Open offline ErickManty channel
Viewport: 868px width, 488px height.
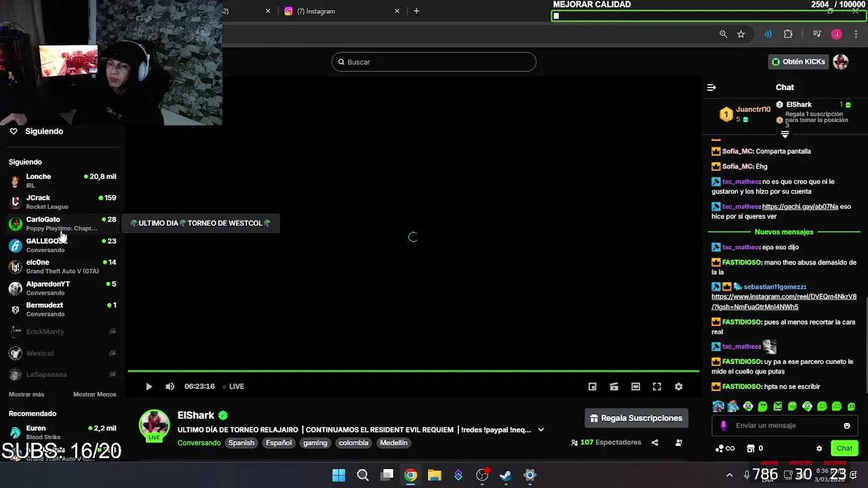[x=62, y=331]
